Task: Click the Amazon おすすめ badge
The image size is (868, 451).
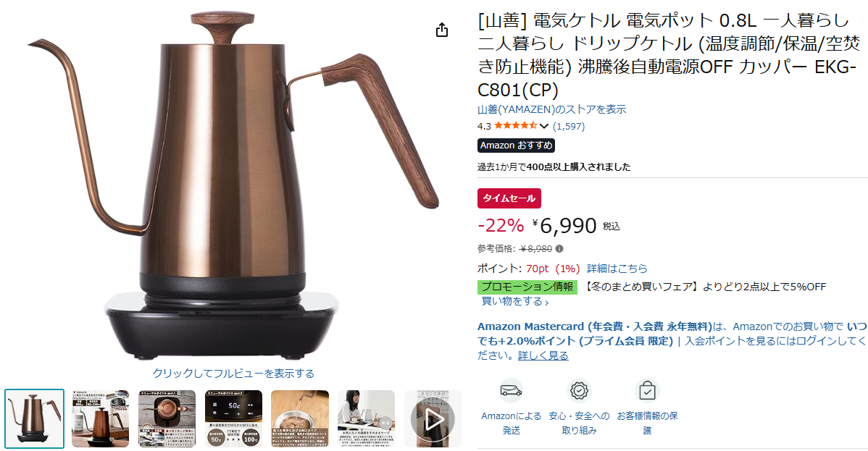Action: pos(516,146)
